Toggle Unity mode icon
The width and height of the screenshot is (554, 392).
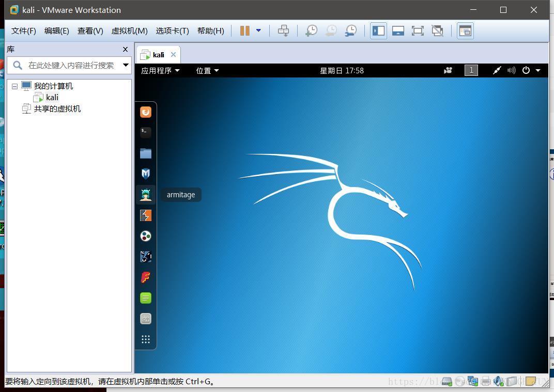[437, 30]
